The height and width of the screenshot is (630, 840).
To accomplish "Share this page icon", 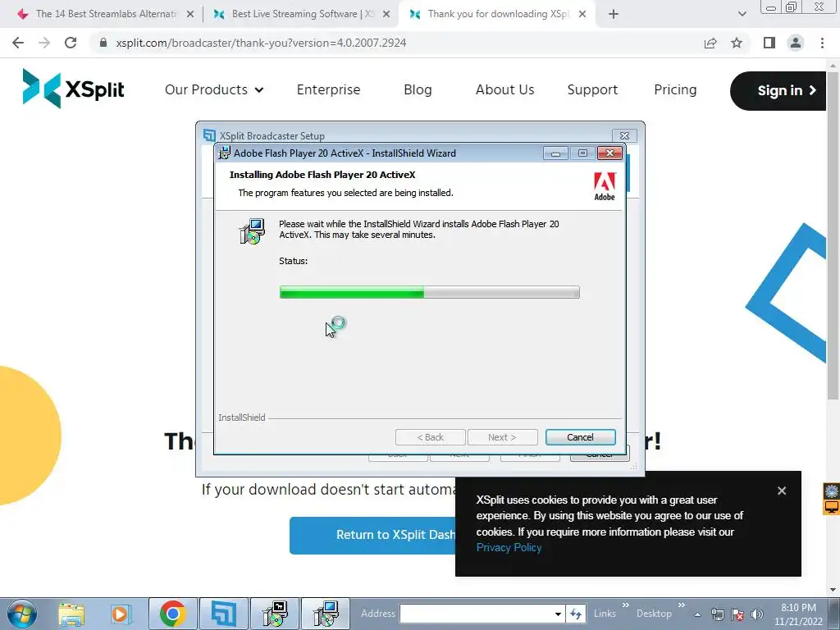I will 710,43.
